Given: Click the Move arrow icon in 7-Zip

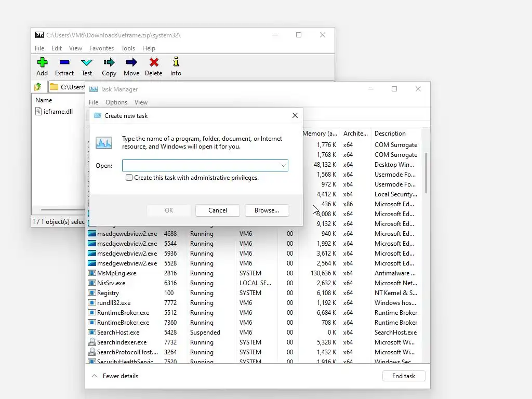Looking at the screenshot, I should point(131,62).
